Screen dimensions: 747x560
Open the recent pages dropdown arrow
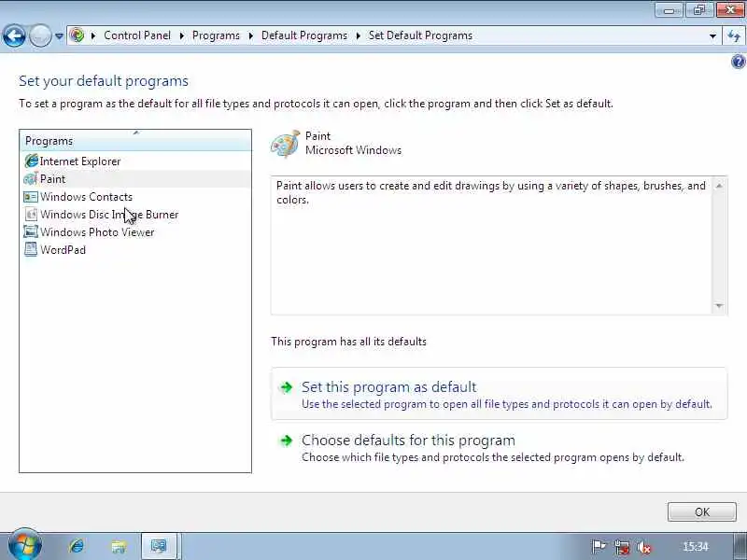pyautogui.click(x=59, y=36)
